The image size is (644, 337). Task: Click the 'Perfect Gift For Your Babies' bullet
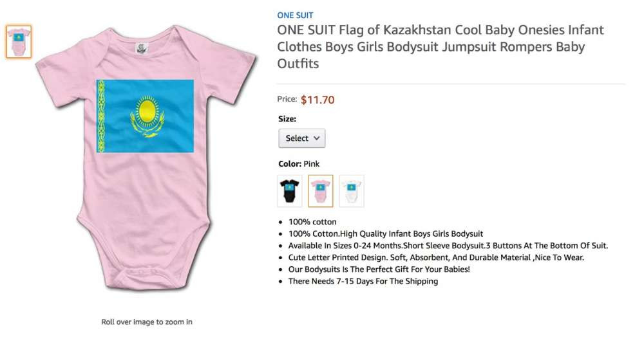[379, 269]
